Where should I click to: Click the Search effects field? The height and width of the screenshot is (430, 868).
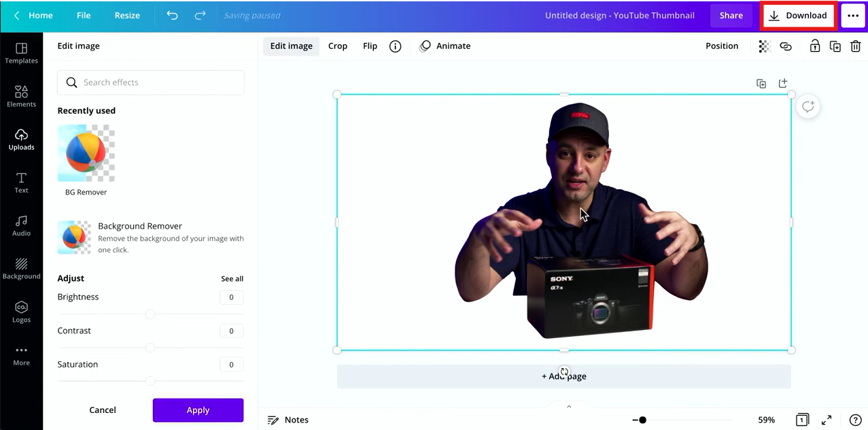[150, 82]
